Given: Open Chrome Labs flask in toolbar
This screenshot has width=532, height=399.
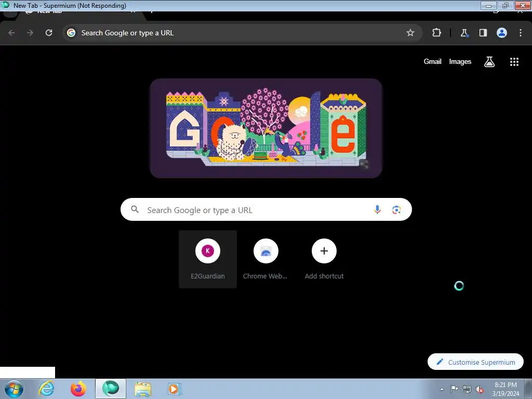Looking at the screenshot, I should click(x=464, y=33).
